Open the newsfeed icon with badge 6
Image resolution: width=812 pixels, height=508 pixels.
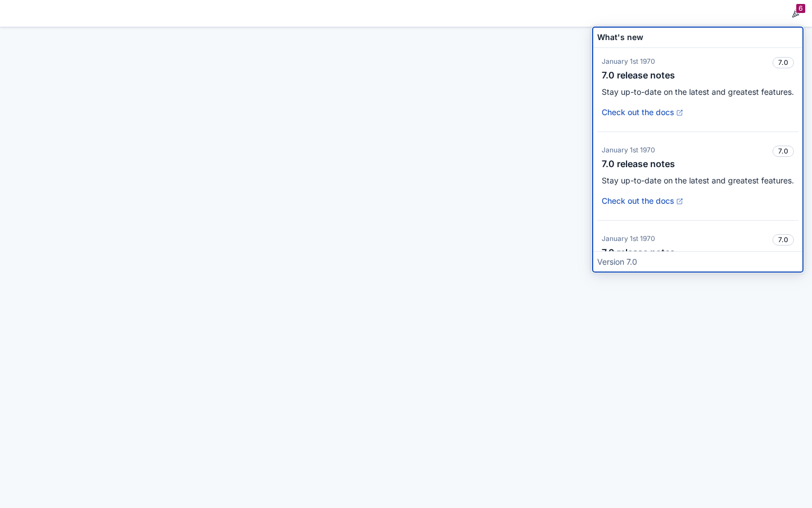click(796, 14)
